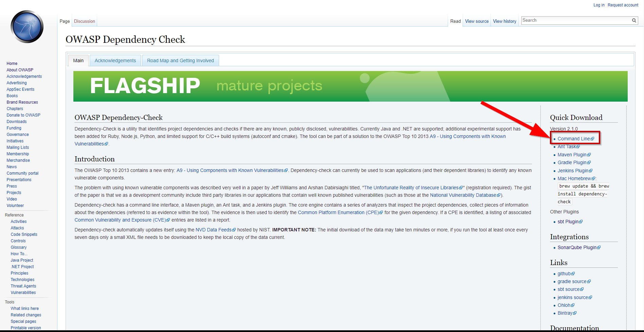
Task: Switch to the Acknowledgements content tab
Action: (x=115, y=60)
